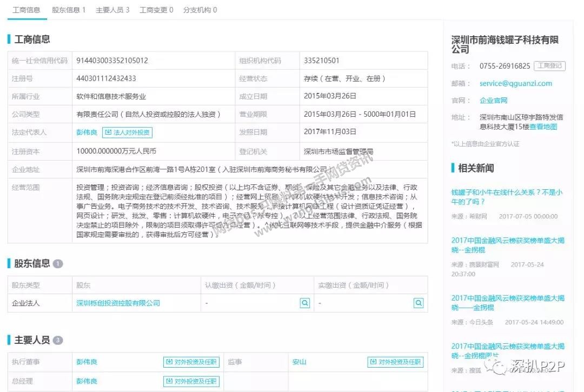
Task: Select the credit code 914403003352105012
Action: tap(112, 61)
